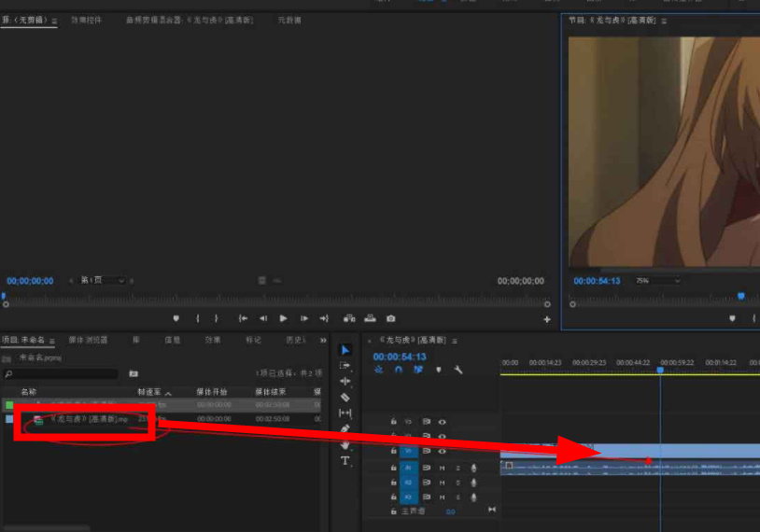Open the Source monitor page dropdown
Viewport: 760px width, 532px height.
[103, 281]
